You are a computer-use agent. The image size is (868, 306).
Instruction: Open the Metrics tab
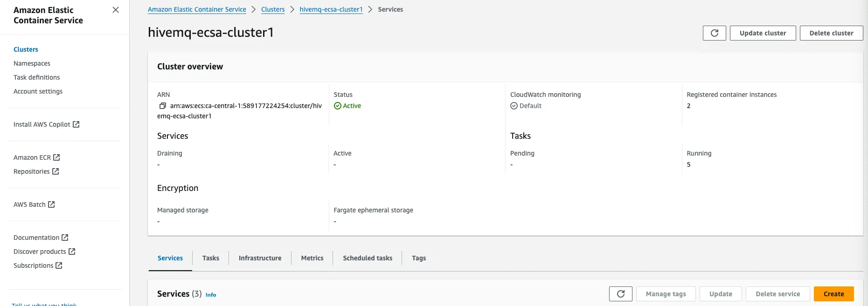tap(312, 258)
